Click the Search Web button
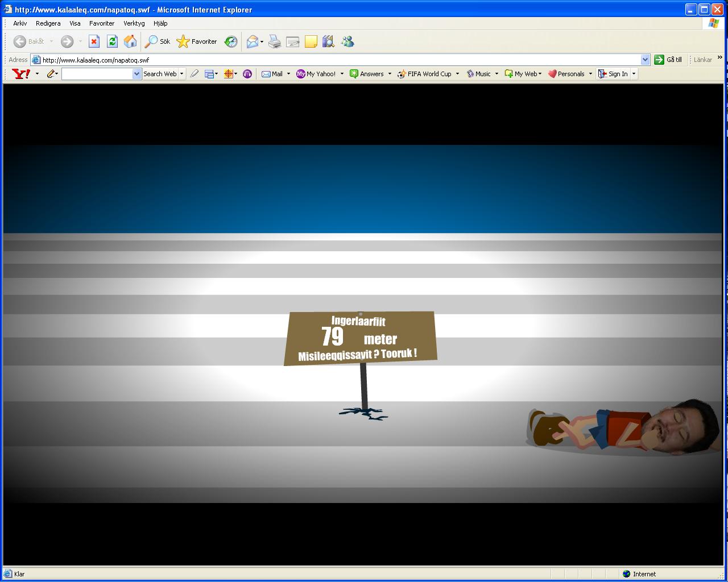 pyautogui.click(x=160, y=74)
